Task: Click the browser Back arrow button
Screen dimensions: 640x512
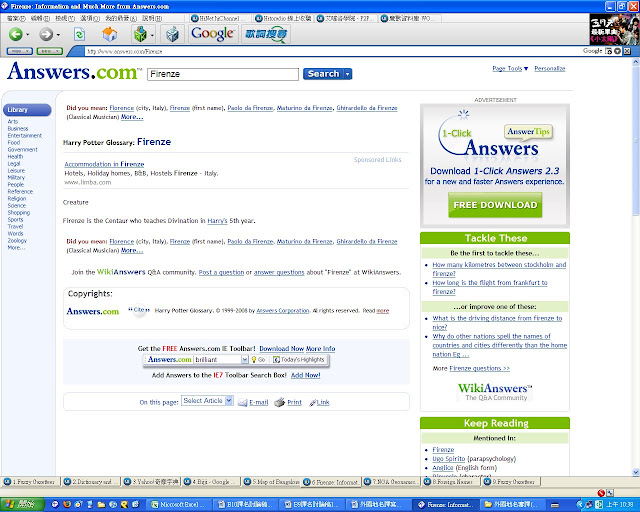Action: pos(16,34)
